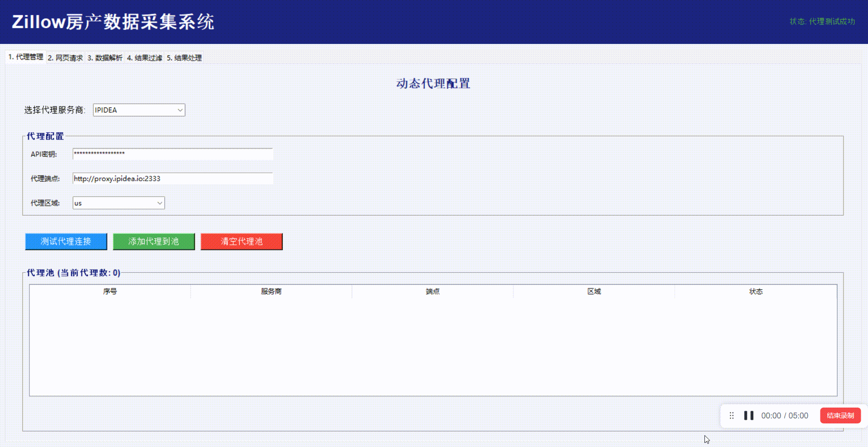The image size is (868, 447).
Task: Click the 序号 column header
Action: click(110, 292)
